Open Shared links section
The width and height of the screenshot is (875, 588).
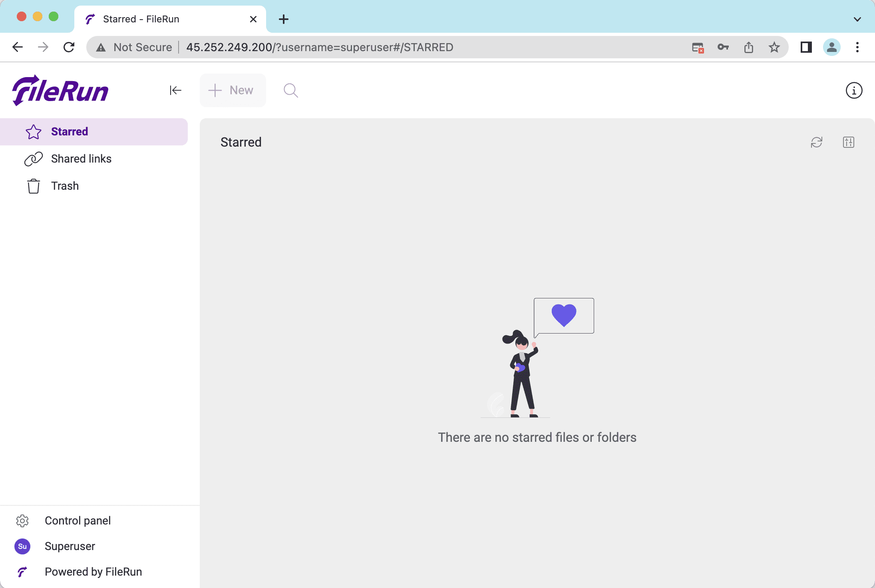click(81, 159)
